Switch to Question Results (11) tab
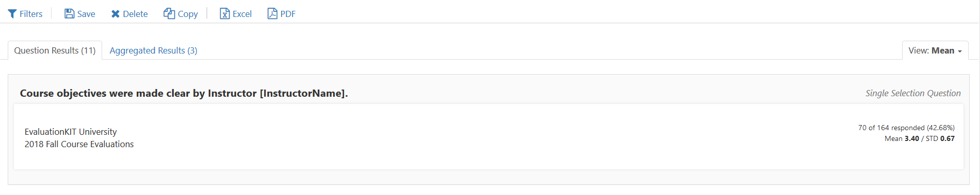 pos(55,50)
